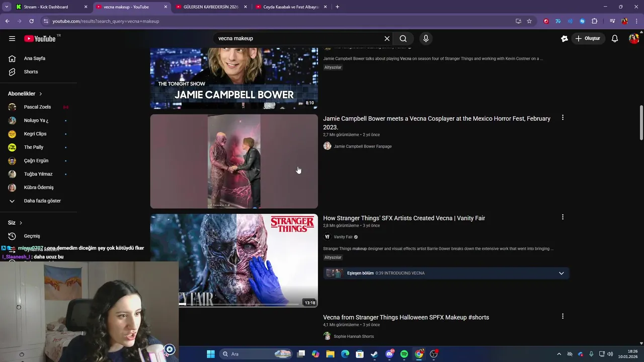Open Jamie Campbell Bower Fanpage channel
This screenshot has height=362, width=644.
[363, 146]
